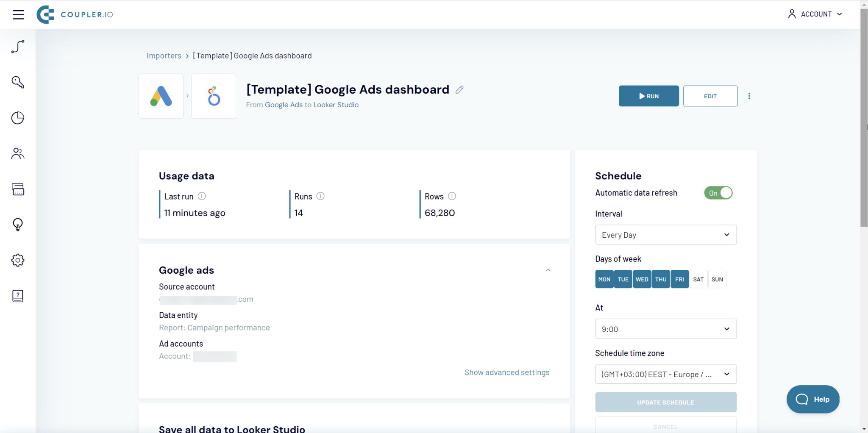Screen dimensions: 868x433
Task: Open the three-dot menu beside EDIT
Action: [749, 96]
